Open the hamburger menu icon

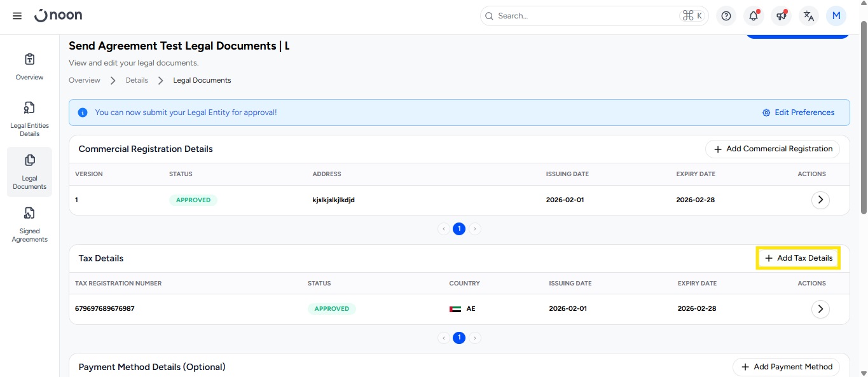17,16
